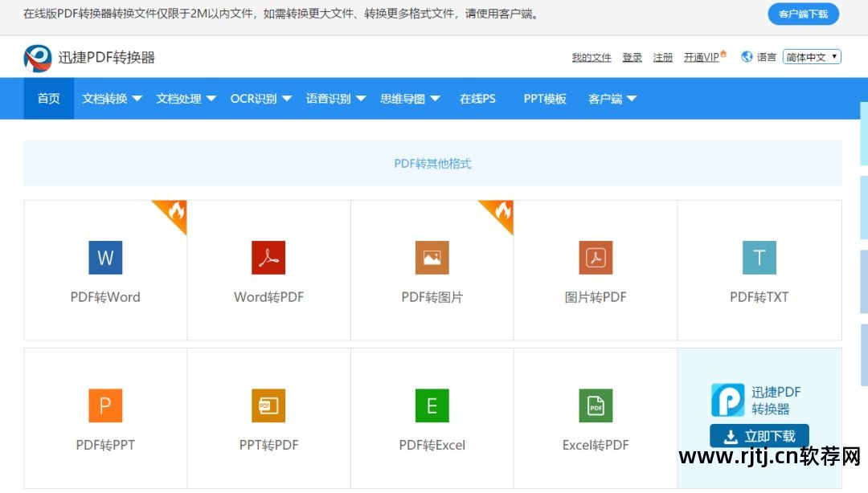Open the 简体中文 language selector
The height and width of the screenshot is (493, 868).
pos(812,56)
